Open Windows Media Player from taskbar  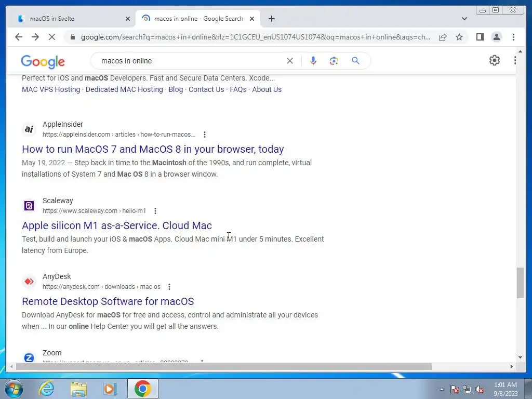click(x=110, y=389)
